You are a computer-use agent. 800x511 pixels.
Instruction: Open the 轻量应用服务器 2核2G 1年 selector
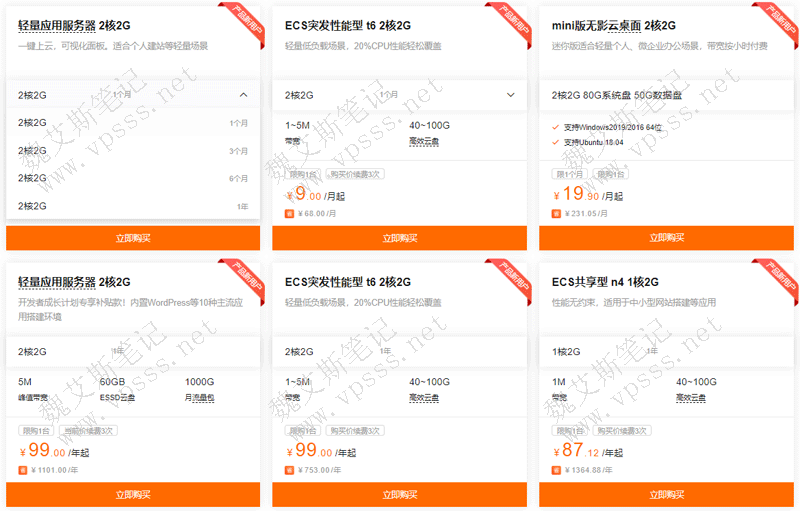(133, 351)
